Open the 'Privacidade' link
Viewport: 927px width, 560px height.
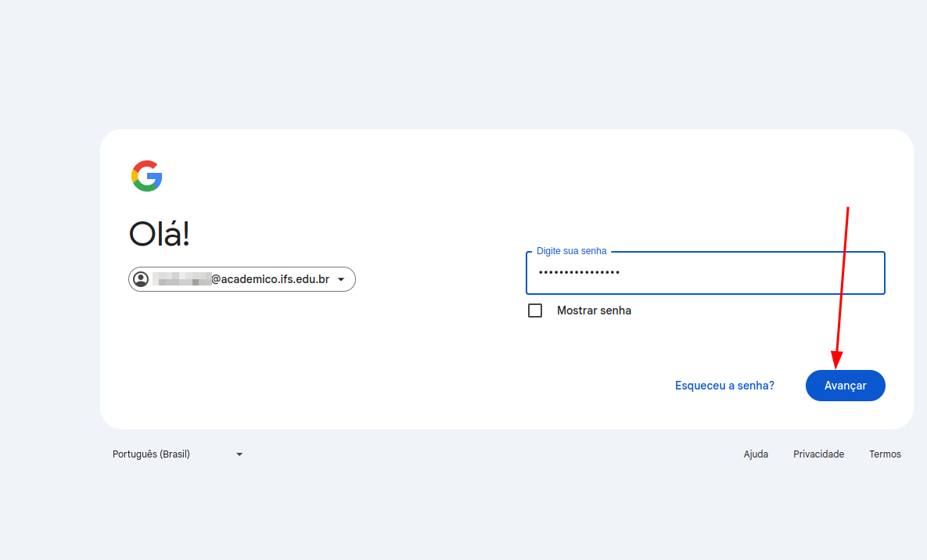[x=819, y=454]
